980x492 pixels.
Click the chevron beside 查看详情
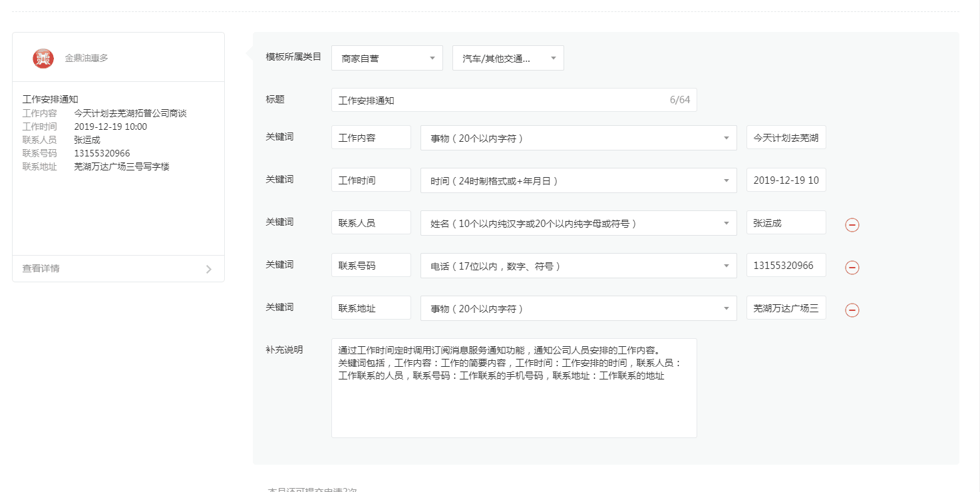[x=208, y=268]
